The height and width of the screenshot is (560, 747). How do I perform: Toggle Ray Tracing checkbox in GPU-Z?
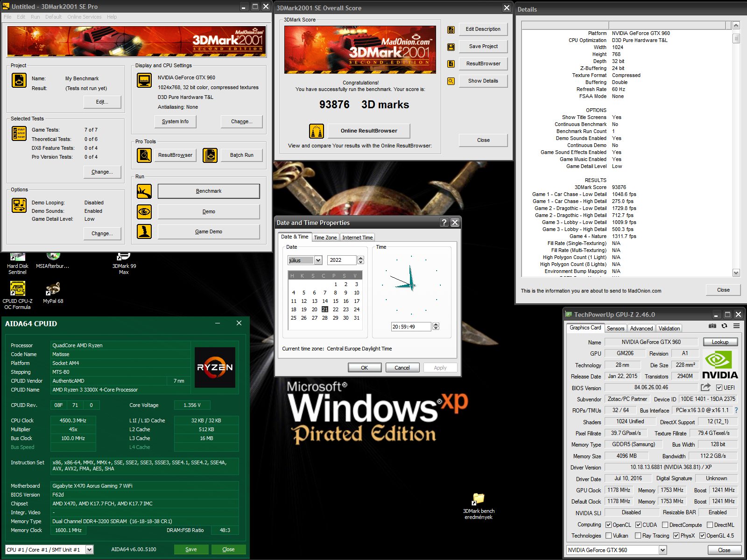[638, 536]
